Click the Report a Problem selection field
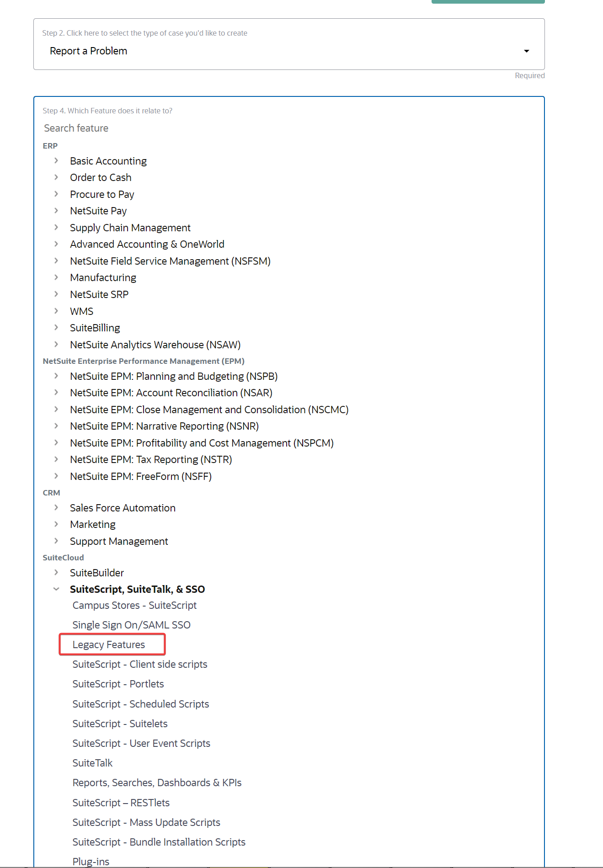 [x=289, y=44]
